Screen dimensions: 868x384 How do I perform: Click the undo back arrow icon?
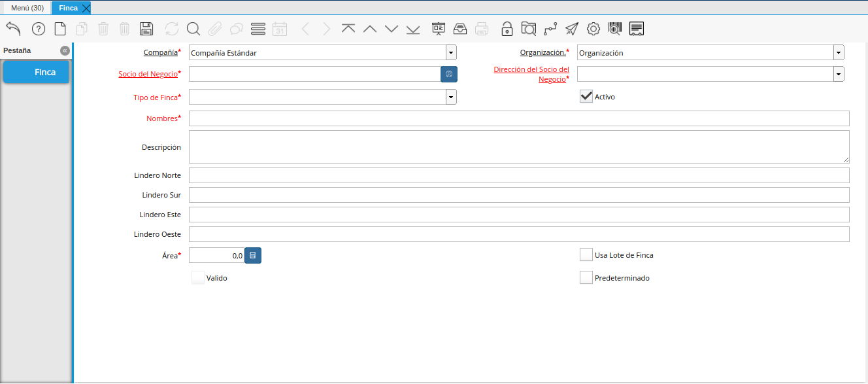(x=13, y=29)
